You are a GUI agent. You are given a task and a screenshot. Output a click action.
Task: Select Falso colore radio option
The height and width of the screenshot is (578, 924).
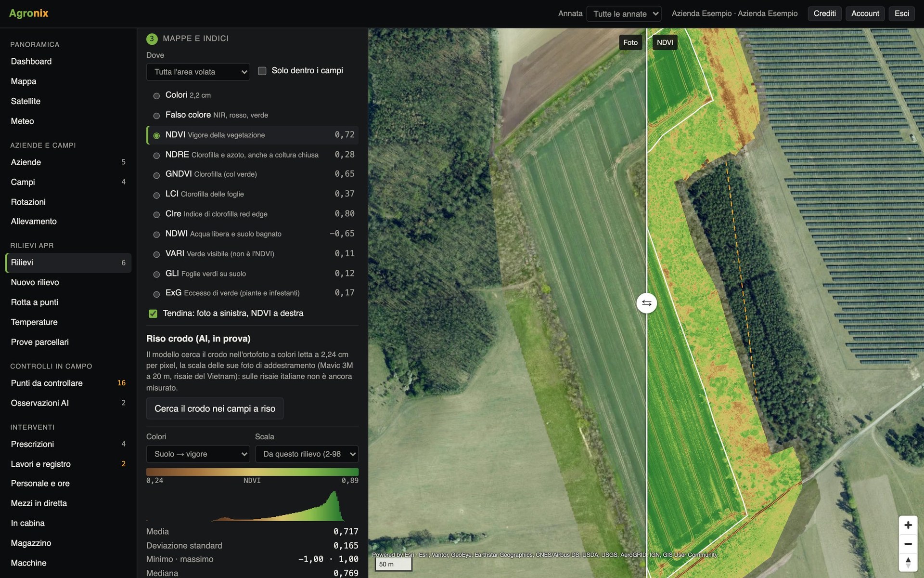(156, 116)
